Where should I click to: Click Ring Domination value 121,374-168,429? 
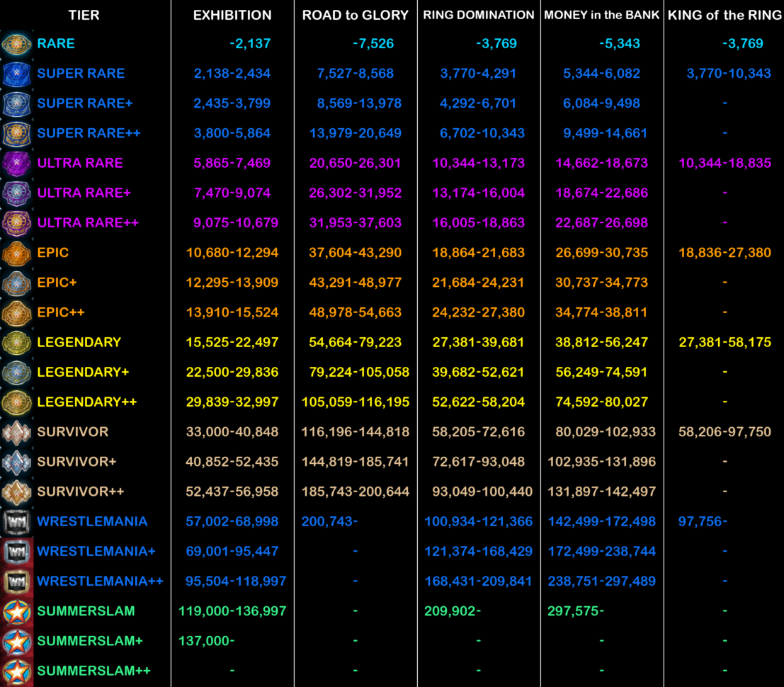479,551
